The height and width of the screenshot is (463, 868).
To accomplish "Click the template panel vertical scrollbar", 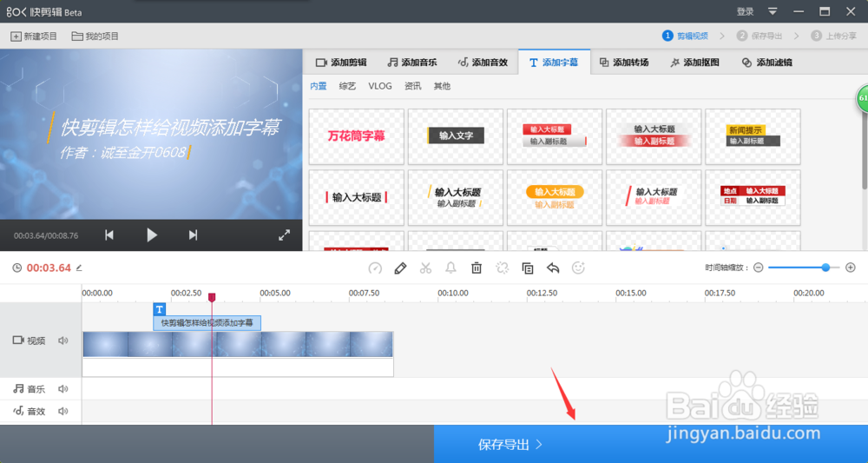I will (865, 149).
